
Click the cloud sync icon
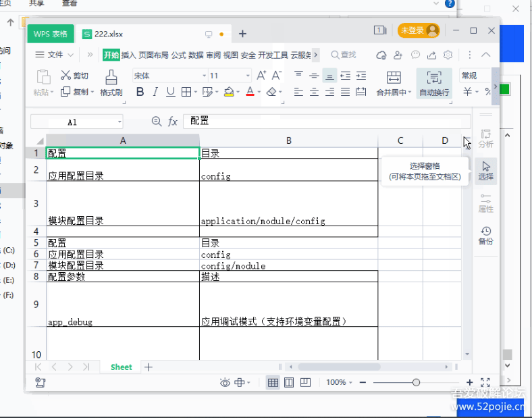tap(381, 55)
